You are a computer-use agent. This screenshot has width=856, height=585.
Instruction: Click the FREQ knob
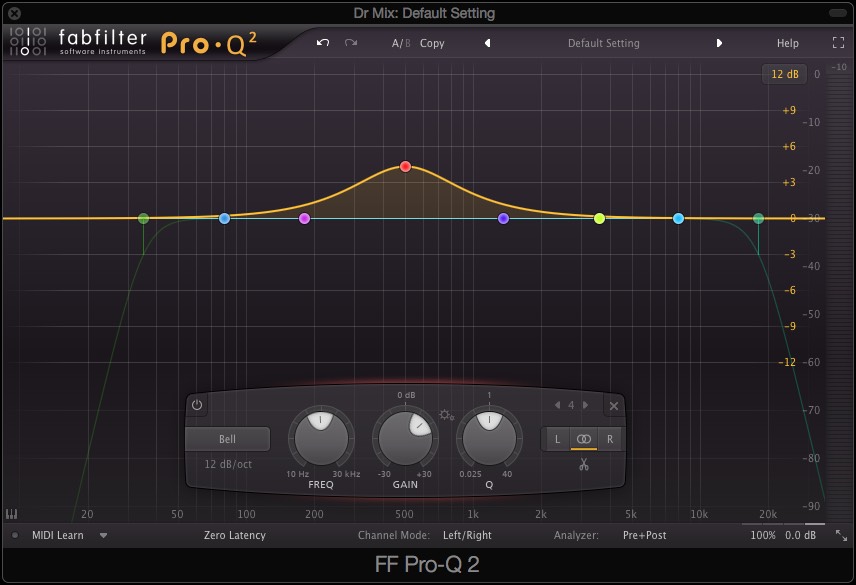[321, 438]
